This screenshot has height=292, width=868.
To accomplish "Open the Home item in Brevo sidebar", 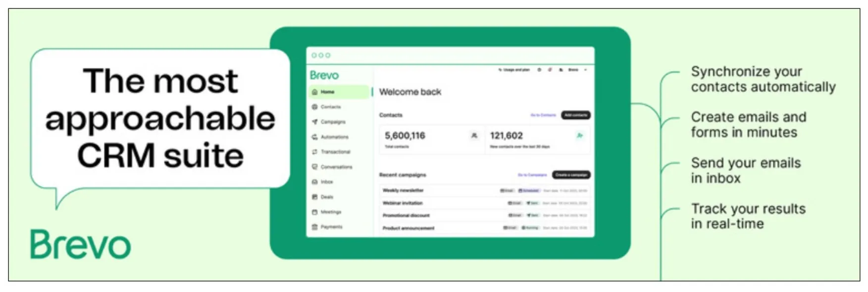I will coord(339,92).
